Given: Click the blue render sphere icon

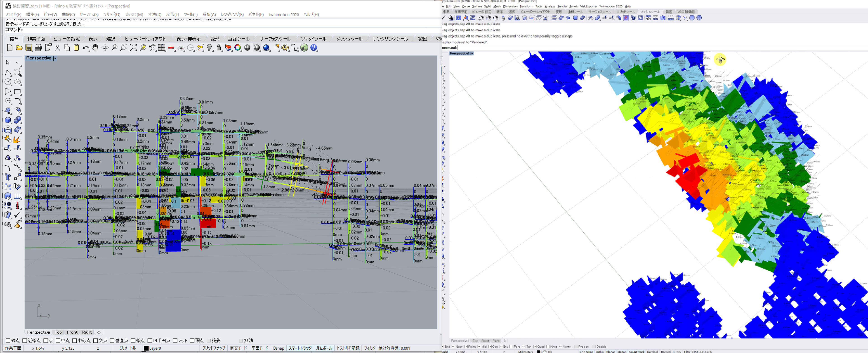Looking at the screenshot, I should (267, 48).
